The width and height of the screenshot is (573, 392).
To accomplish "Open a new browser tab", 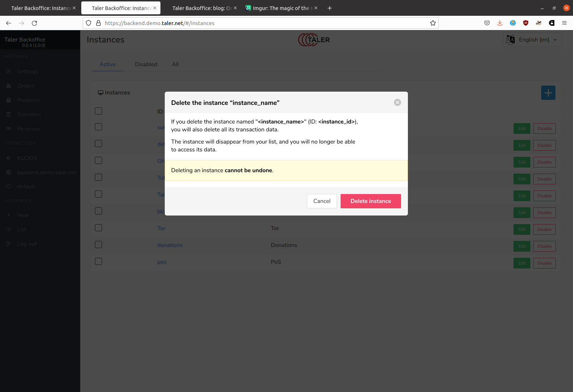I will click(x=329, y=8).
